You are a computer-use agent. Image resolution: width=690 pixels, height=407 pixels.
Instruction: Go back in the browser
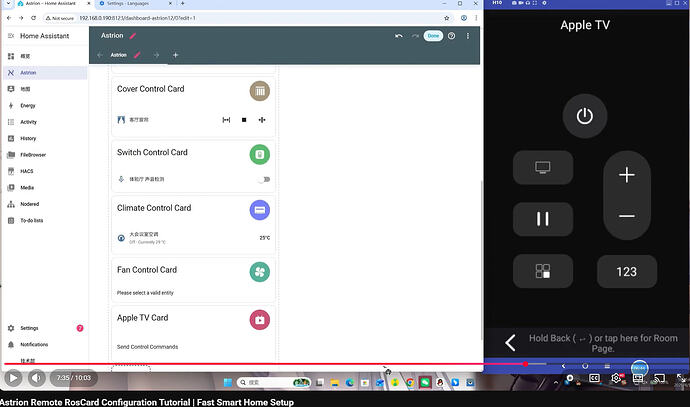tap(9, 18)
